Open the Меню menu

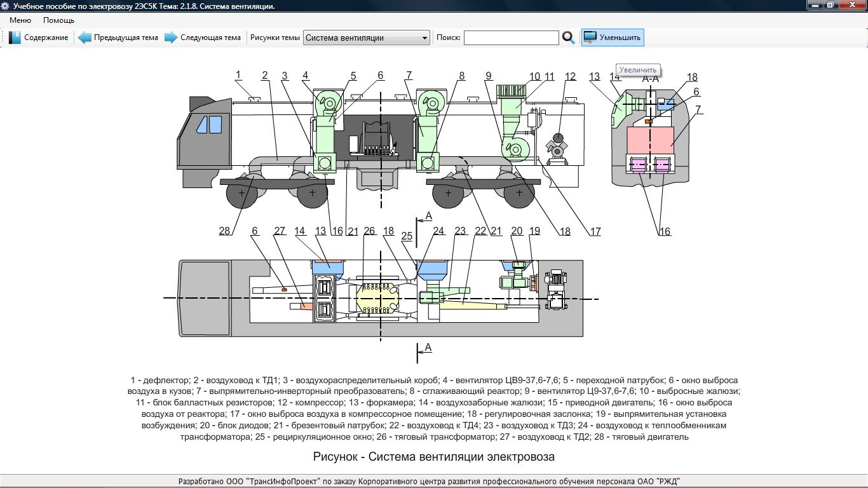20,20
